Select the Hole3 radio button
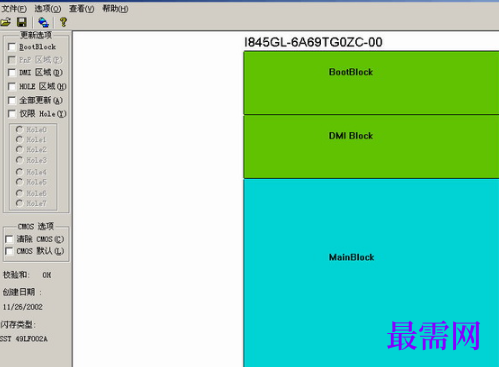499x367 pixels. [x=19, y=160]
